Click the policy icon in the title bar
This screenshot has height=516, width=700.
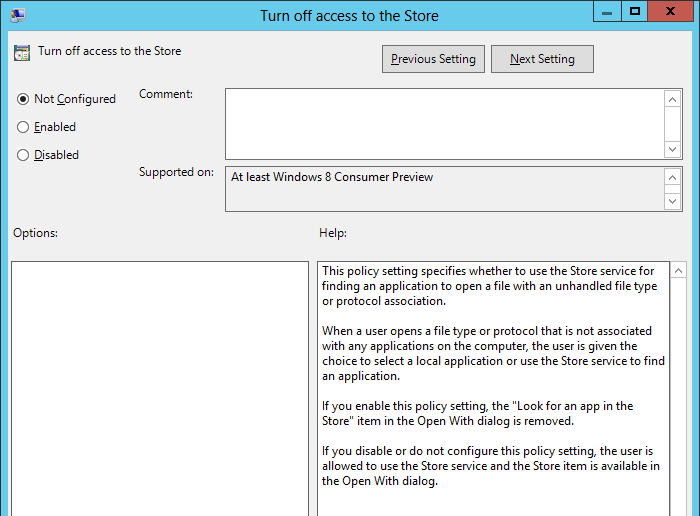pyautogui.click(x=17, y=15)
